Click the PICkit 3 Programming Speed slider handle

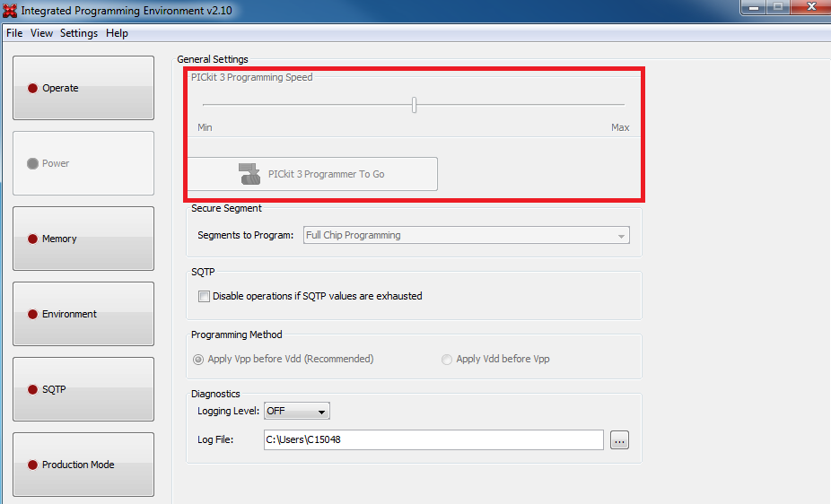[414, 105]
